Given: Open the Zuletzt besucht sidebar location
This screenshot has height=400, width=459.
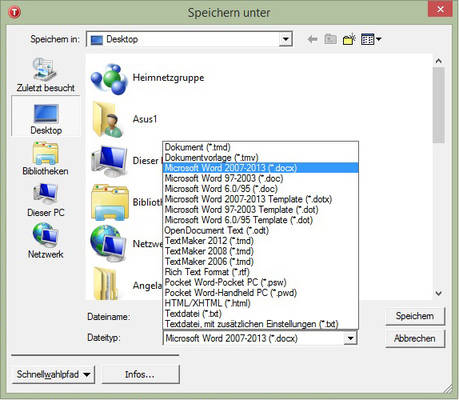Looking at the screenshot, I should pos(46,75).
